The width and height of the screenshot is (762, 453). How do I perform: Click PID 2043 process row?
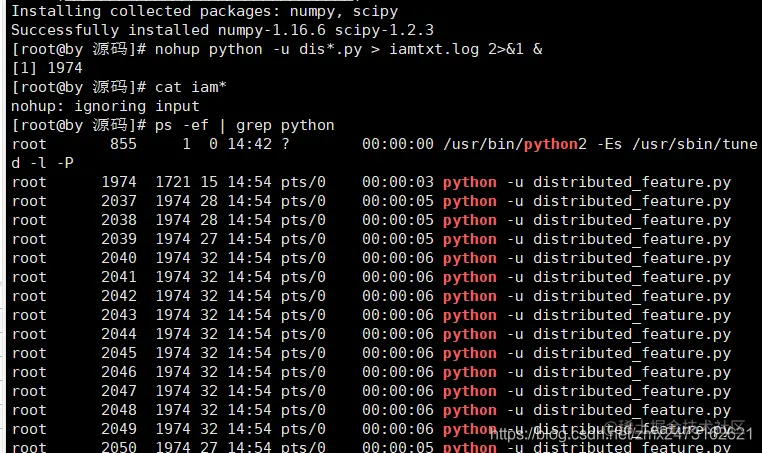(371, 314)
